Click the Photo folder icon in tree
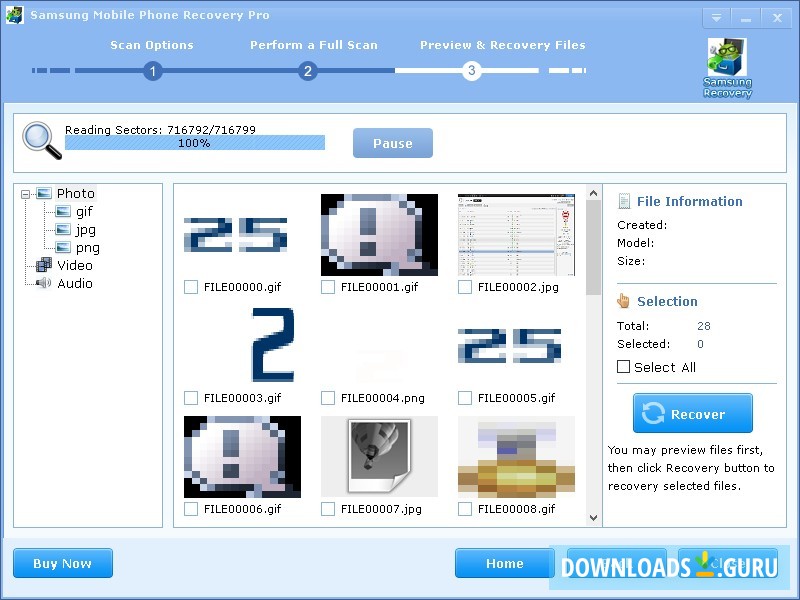 pyautogui.click(x=44, y=193)
